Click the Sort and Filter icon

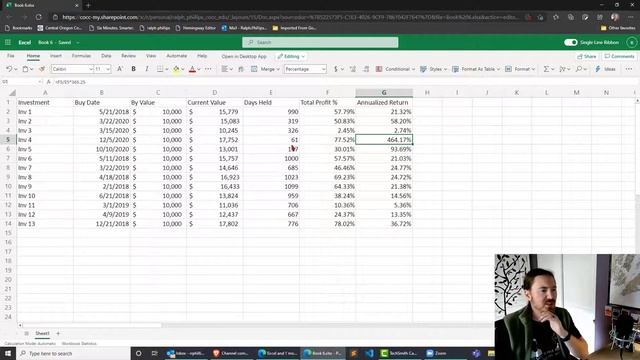(x=562, y=69)
